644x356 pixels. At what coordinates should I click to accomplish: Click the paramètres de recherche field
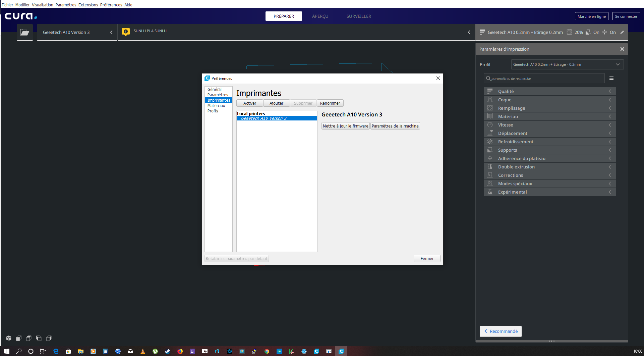click(544, 78)
